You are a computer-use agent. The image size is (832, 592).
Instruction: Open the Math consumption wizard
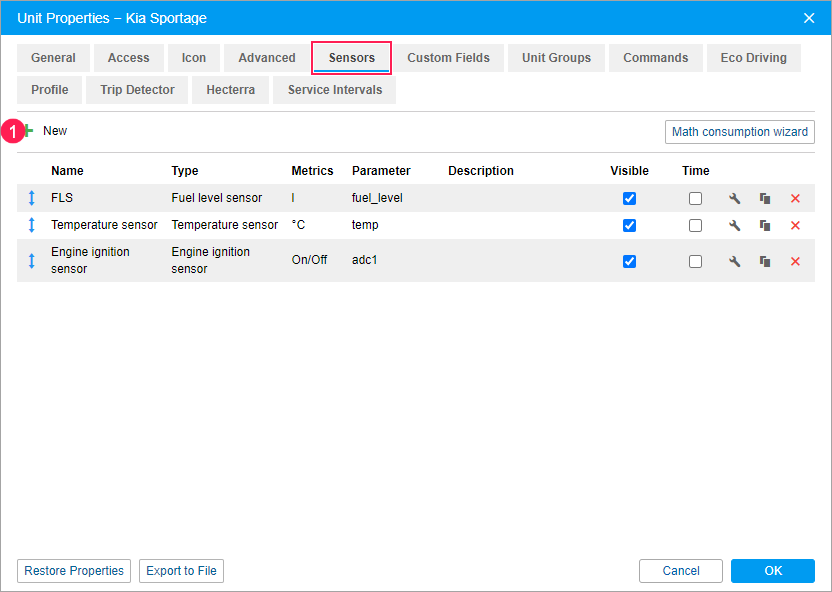coord(739,132)
